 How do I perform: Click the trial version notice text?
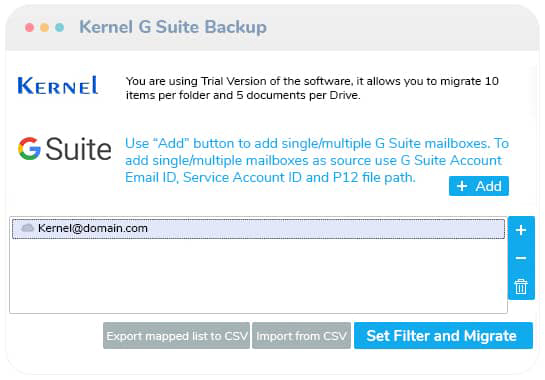pos(312,88)
